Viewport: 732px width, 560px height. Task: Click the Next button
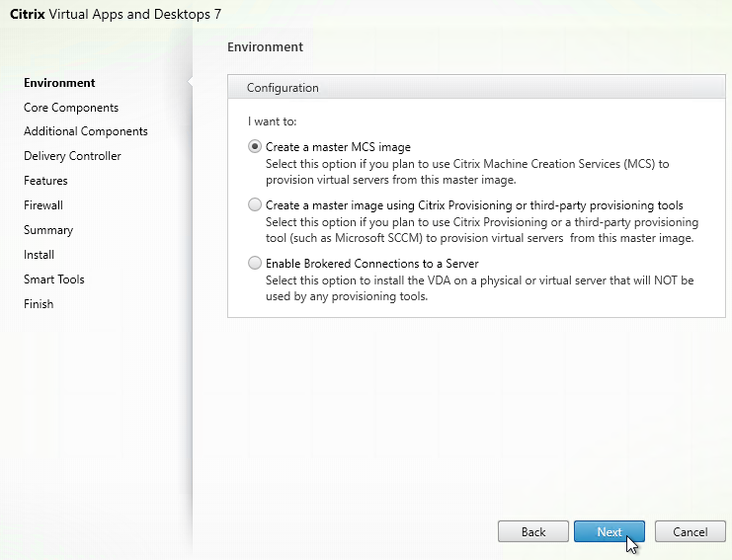(610, 531)
